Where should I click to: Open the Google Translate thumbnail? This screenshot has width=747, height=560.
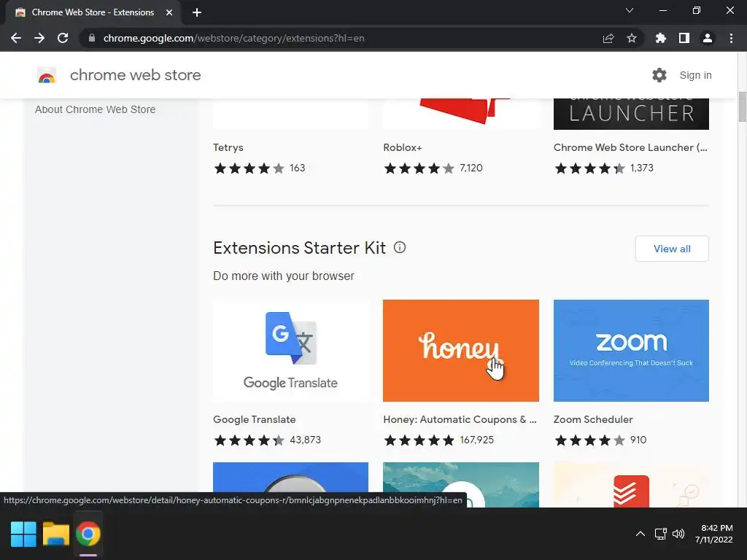point(290,351)
